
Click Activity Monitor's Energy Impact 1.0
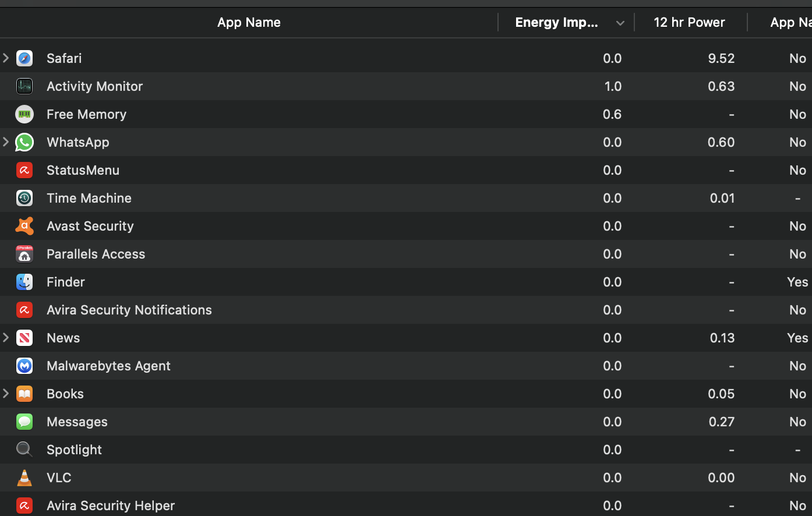(613, 86)
